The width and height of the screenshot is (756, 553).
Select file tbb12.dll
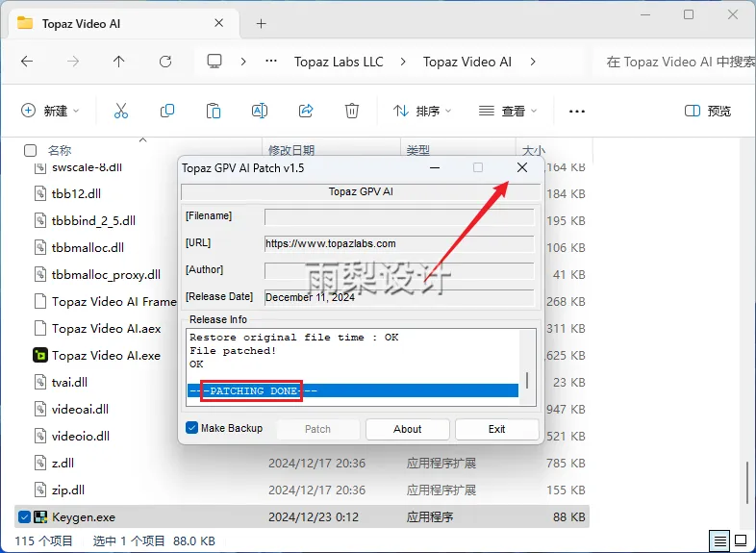76,194
